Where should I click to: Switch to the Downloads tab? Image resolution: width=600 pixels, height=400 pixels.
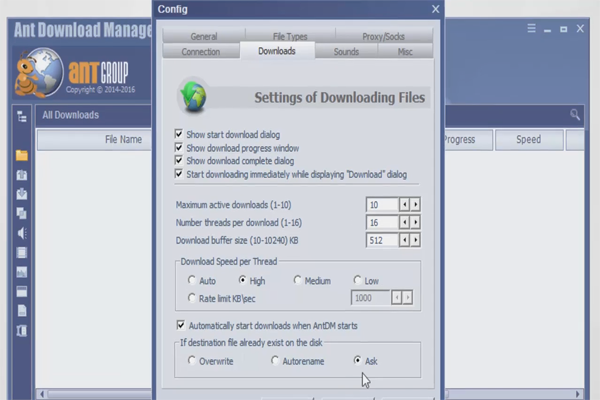[277, 51]
